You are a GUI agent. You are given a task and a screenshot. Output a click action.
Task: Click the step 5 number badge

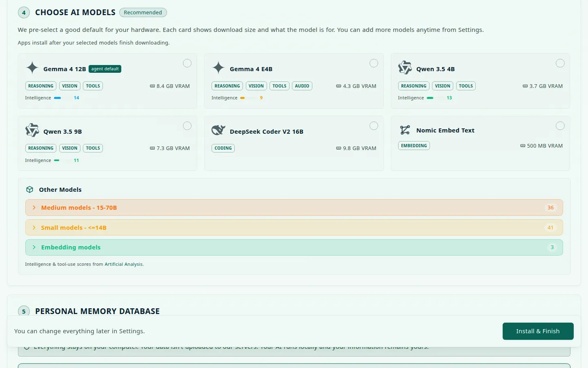[24, 312]
